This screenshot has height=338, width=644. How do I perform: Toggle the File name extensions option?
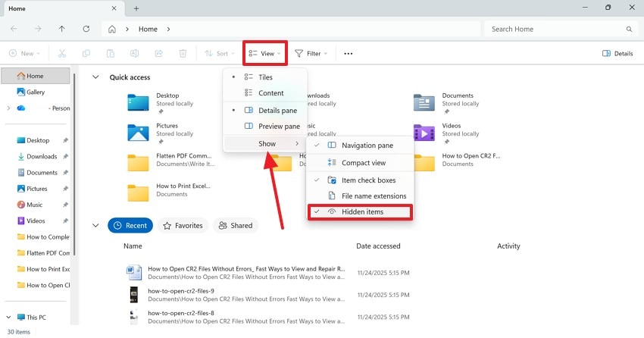pyautogui.click(x=360, y=196)
